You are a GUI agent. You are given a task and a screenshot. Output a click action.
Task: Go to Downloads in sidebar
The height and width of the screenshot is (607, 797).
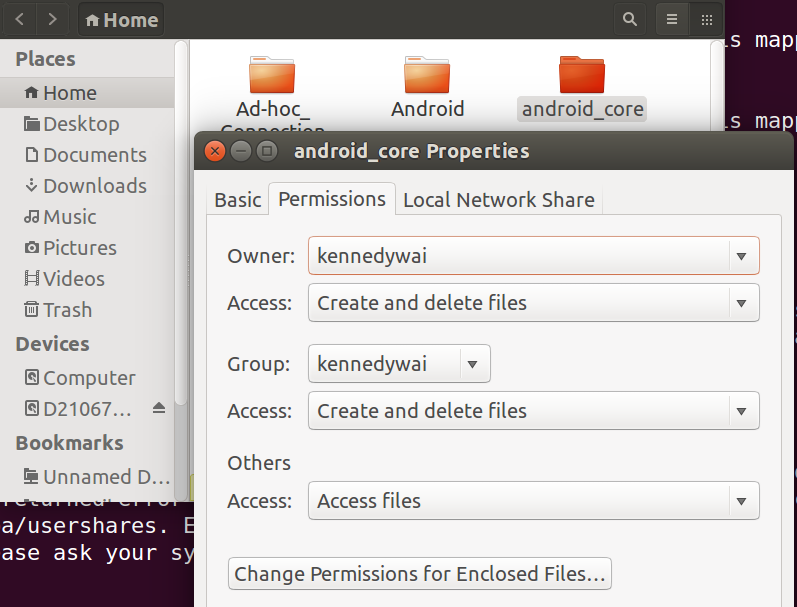pos(94,186)
